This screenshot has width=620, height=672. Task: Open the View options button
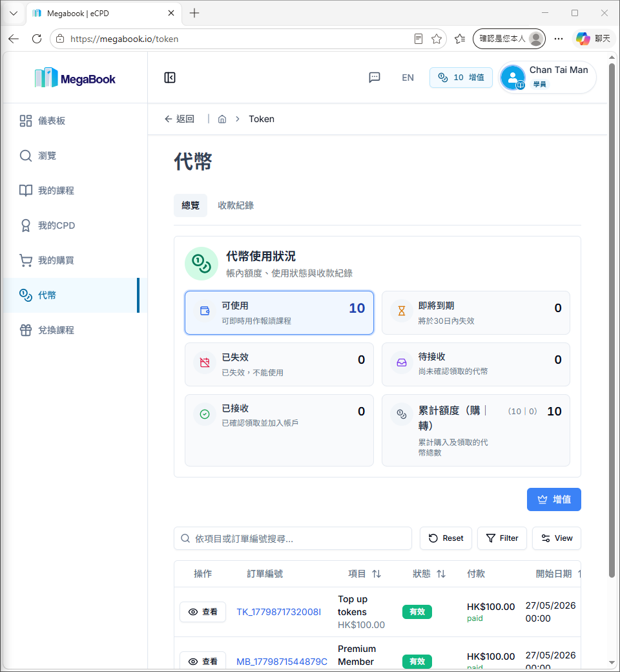click(x=557, y=538)
